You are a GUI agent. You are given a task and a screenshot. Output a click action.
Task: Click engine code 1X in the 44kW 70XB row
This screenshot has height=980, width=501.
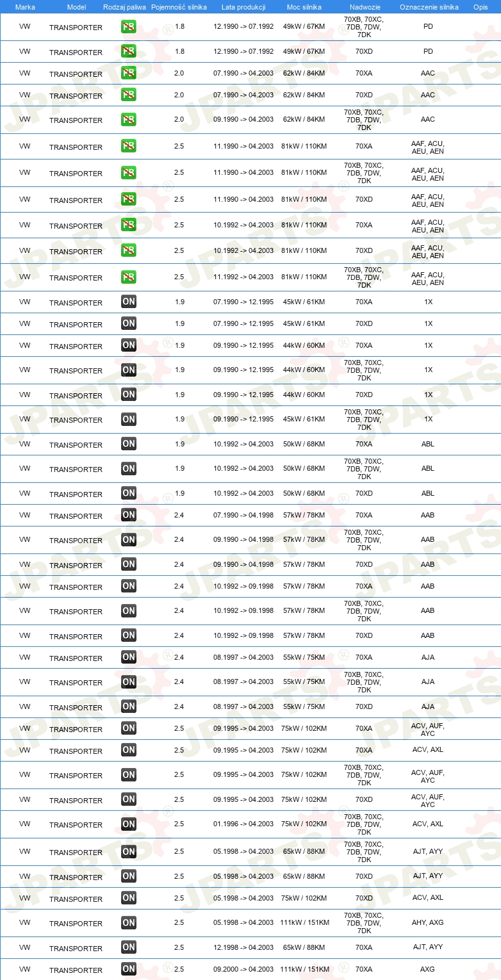(428, 370)
